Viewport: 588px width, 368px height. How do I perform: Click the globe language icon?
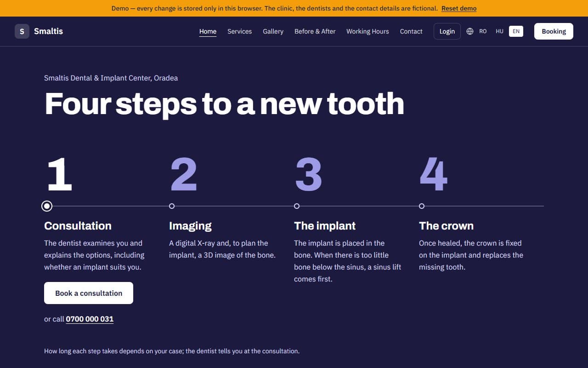pyautogui.click(x=470, y=31)
